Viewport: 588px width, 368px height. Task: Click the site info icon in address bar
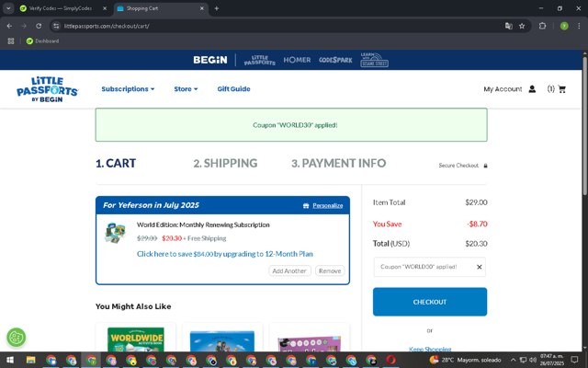click(x=56, y=26)
